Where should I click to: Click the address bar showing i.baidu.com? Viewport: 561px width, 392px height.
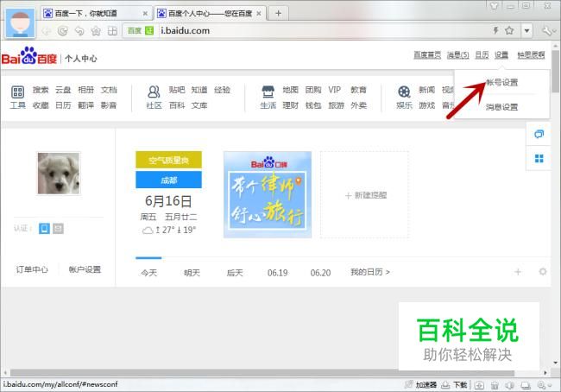click(x=322, y=31)
